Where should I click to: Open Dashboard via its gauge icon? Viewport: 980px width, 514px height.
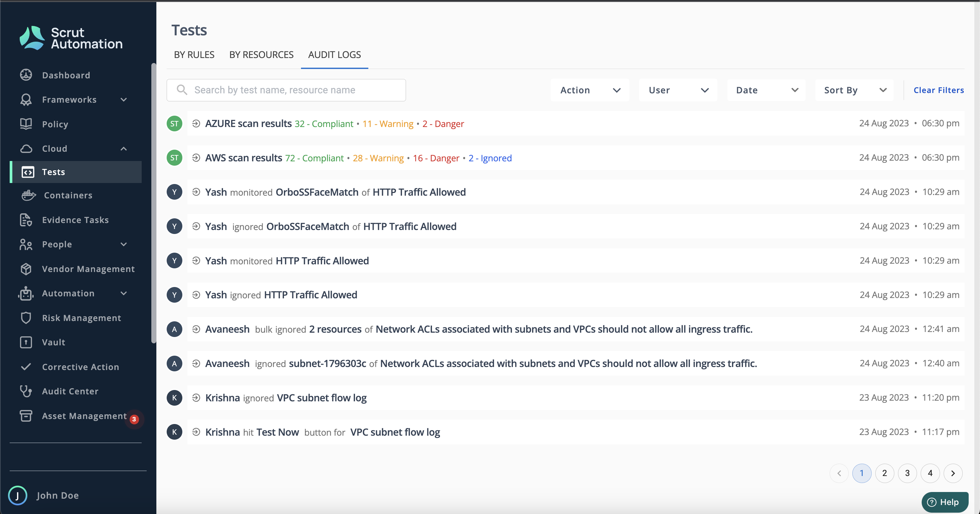[x=26, y=75]
